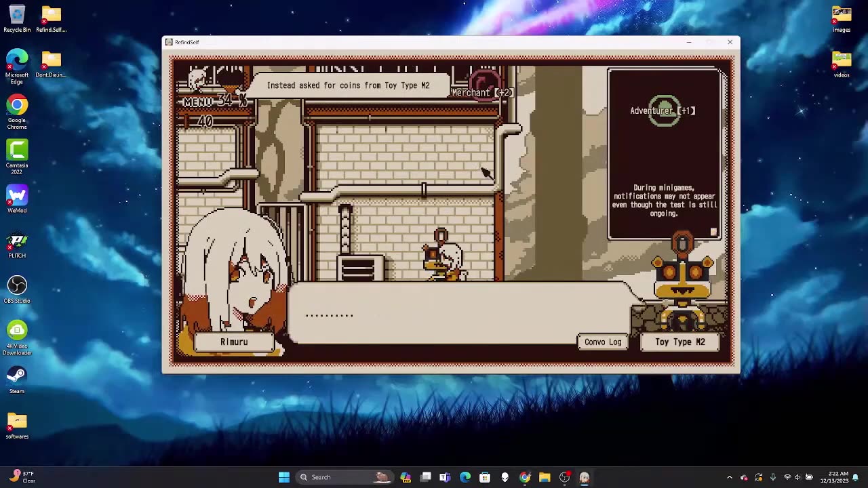Screen dimensions: 868x488
Task: Open the softwares folder on desktop
Action: pos(17,426)
